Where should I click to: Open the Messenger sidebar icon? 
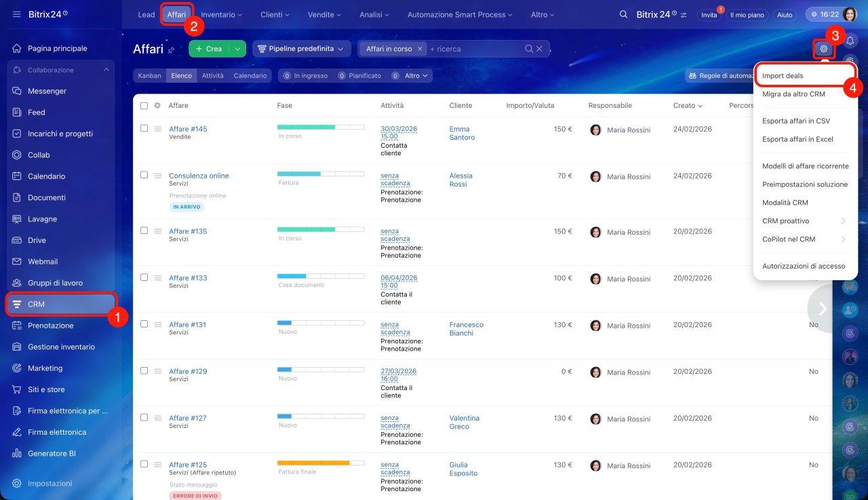coord(17,91)
